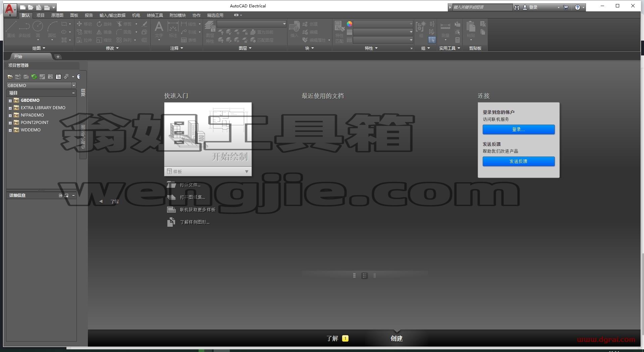Viewport: 644px width, 352px height.
Task: Click the 打开图纸集... link
Action: [192, 197]
